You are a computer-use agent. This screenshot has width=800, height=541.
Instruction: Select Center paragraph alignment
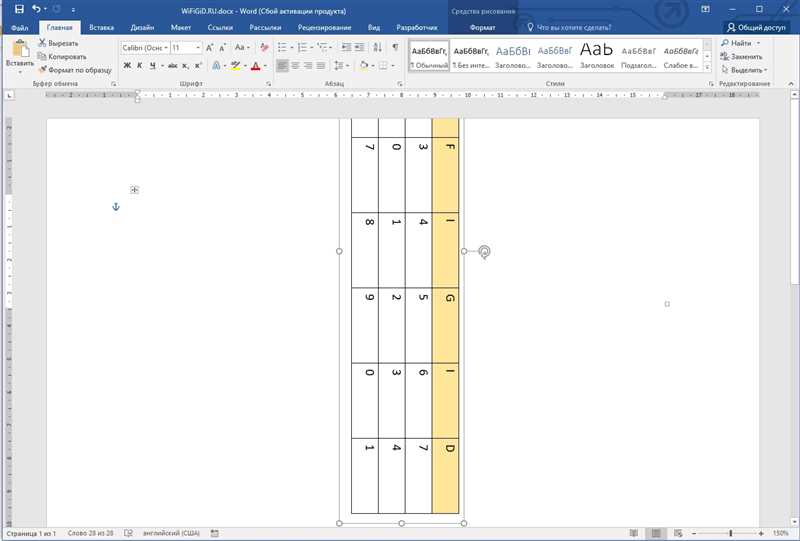[295, 65]
